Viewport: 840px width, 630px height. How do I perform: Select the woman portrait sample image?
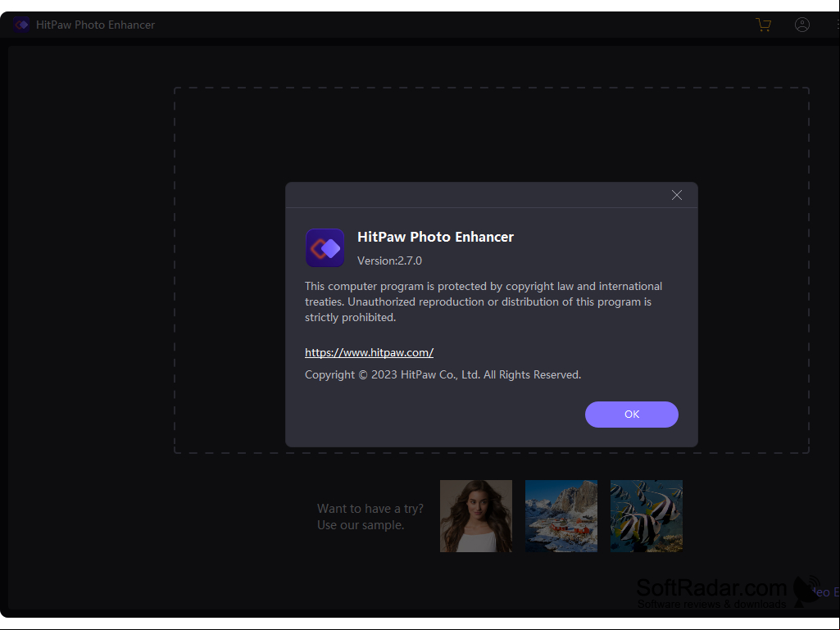click(x=475, y=516)
